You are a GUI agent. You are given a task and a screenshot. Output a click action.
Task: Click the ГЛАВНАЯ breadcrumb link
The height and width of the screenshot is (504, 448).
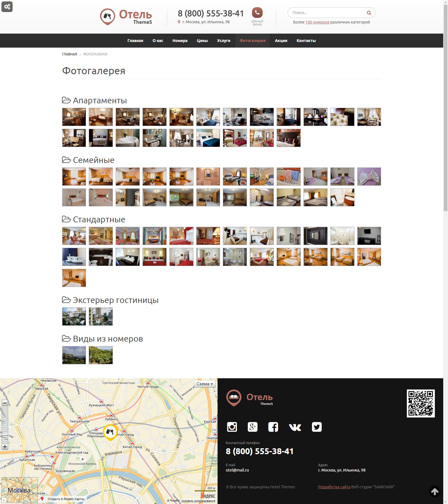tap(69, 54)
